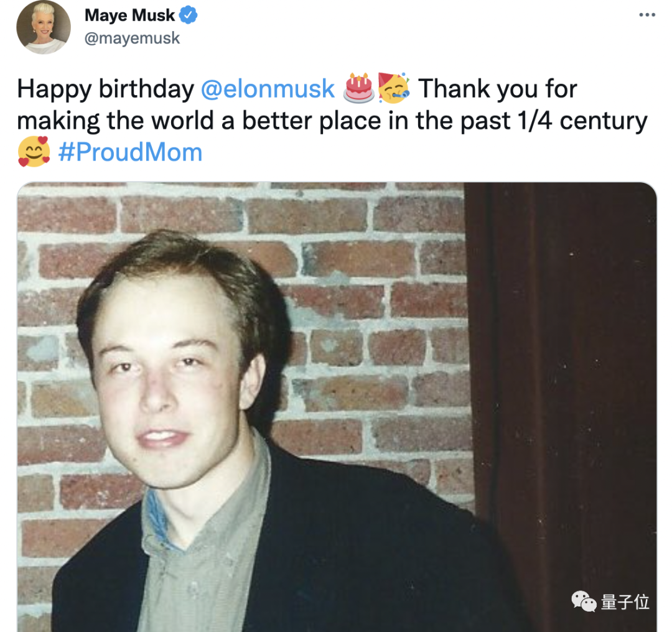Open the three-dot more options menu
Viewport: 672px width, 632px height.
(647, 15)
